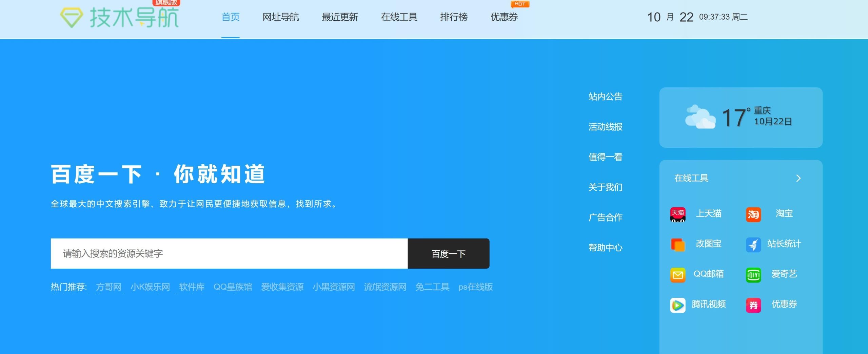Image resolution: width=868 pixels, height=354 pixels.
Task: Select 最近更新 in the navigation
Action: click(340, 17)
